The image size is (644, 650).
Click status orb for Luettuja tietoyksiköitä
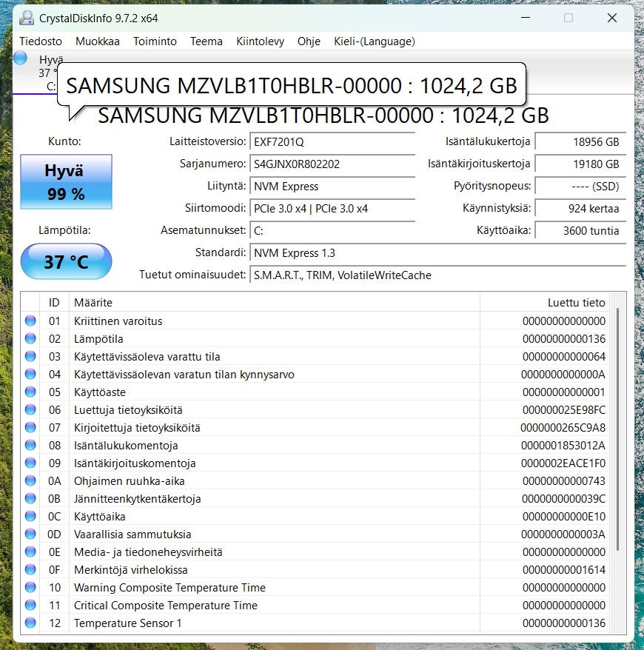coord(30,409)
